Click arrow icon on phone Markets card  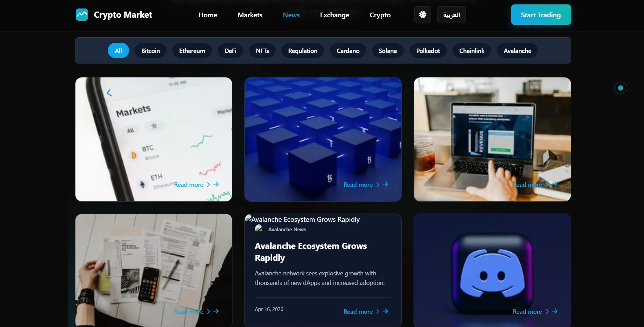pos(216,184)
